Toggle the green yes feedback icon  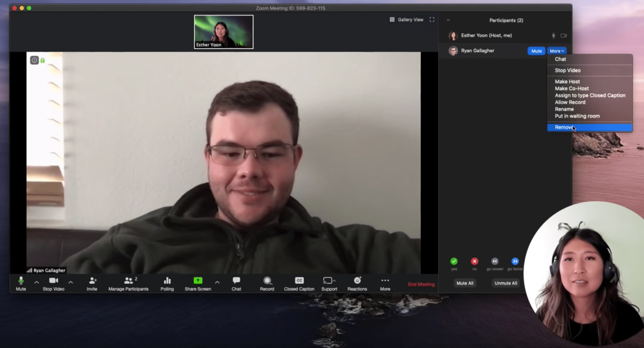454,261
